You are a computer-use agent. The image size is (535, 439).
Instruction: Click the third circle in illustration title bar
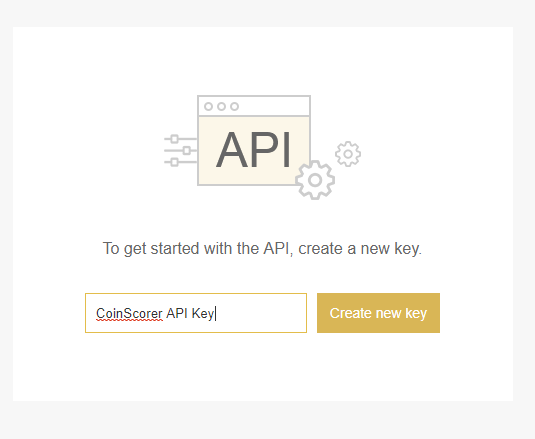tap(234, 106)
